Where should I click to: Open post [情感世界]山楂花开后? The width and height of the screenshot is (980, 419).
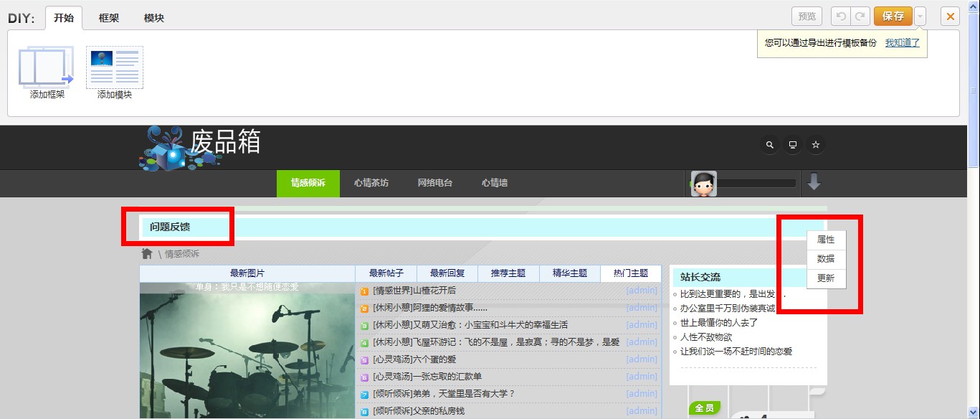tap(414, 291)
